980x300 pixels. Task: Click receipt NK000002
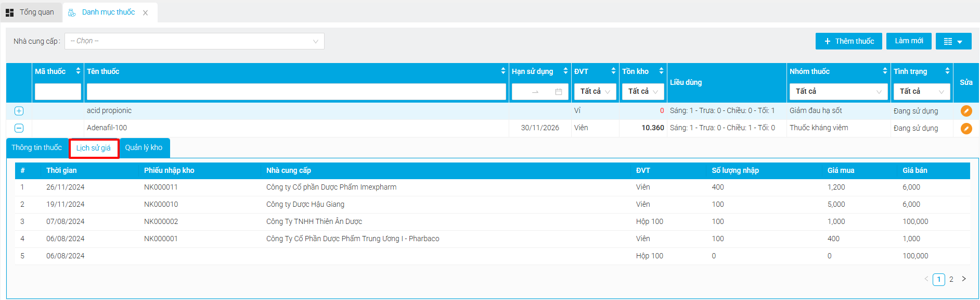161,221
